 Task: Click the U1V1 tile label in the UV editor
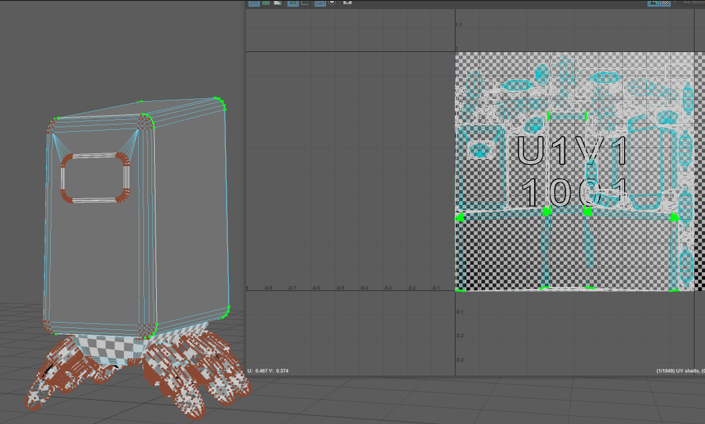(x=573, y=152)
